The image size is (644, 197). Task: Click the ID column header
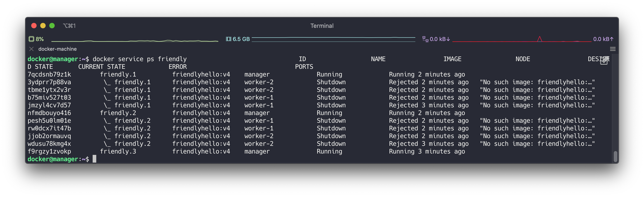pos(302,59)
